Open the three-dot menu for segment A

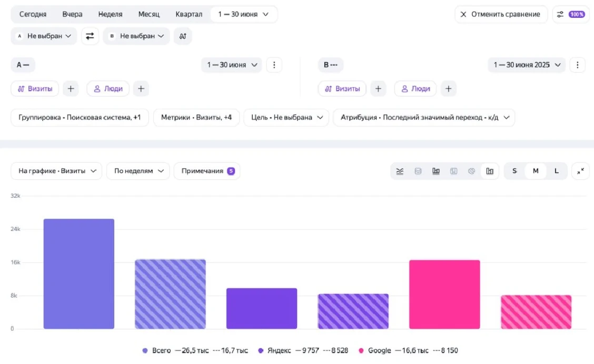coord(274,65)
